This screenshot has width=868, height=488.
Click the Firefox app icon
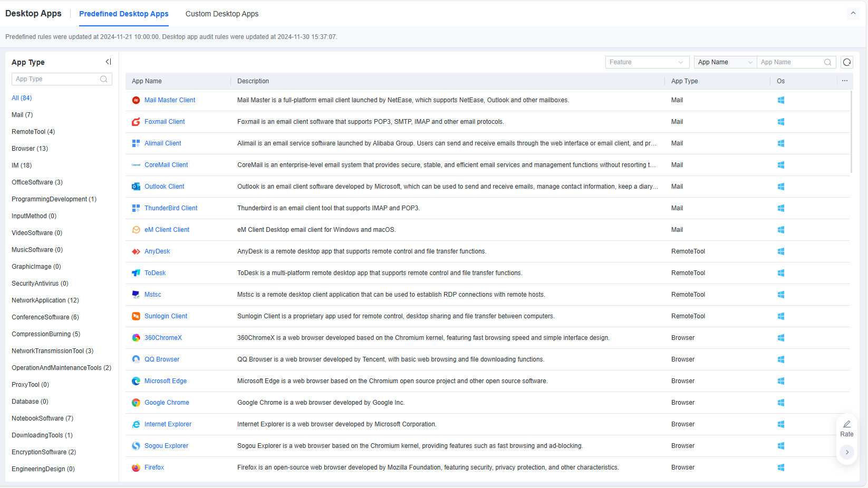pyautogui.click(x=136, y=467)
